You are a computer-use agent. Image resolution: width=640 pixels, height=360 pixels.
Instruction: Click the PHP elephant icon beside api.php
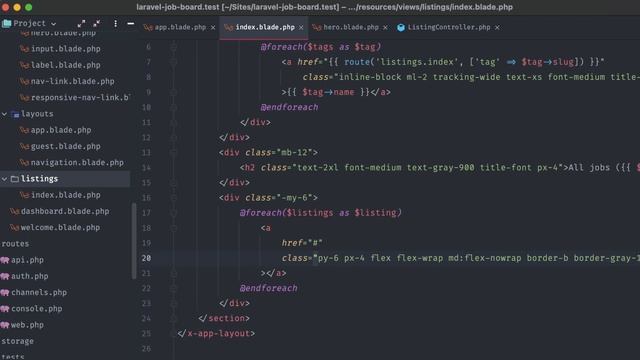[x=5, y=260]
